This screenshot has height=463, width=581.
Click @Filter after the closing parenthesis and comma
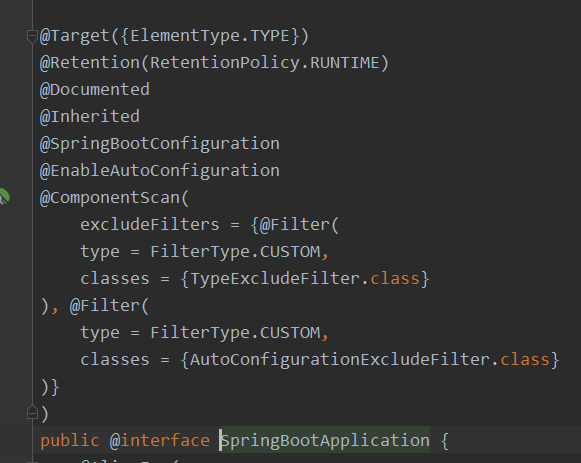click(105, 306)
